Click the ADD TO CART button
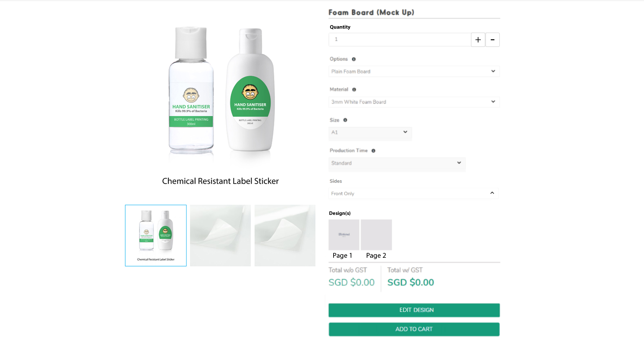This screenshot has height=347, width=644. tap(414, 329)
